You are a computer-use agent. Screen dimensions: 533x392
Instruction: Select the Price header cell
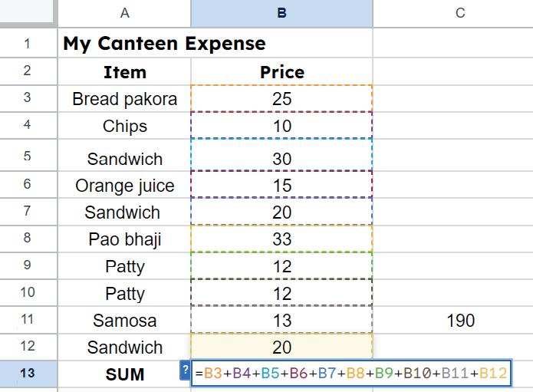[x=281, y=72]
